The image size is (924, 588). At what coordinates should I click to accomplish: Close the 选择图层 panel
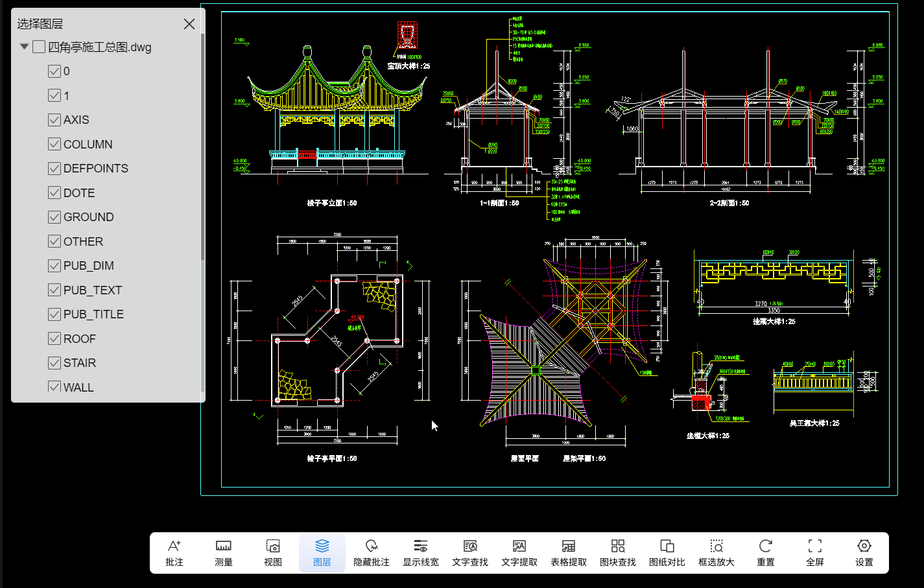(x=189, y=24)
